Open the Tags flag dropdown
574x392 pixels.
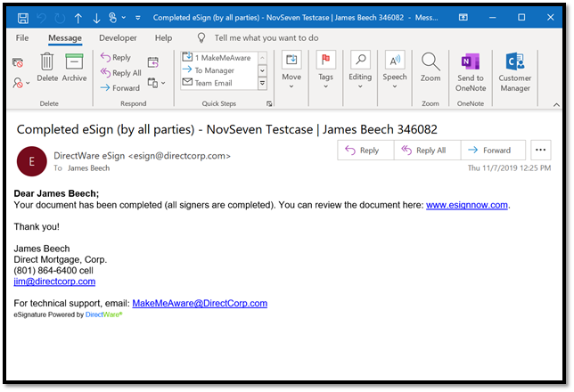click(326, 69)
